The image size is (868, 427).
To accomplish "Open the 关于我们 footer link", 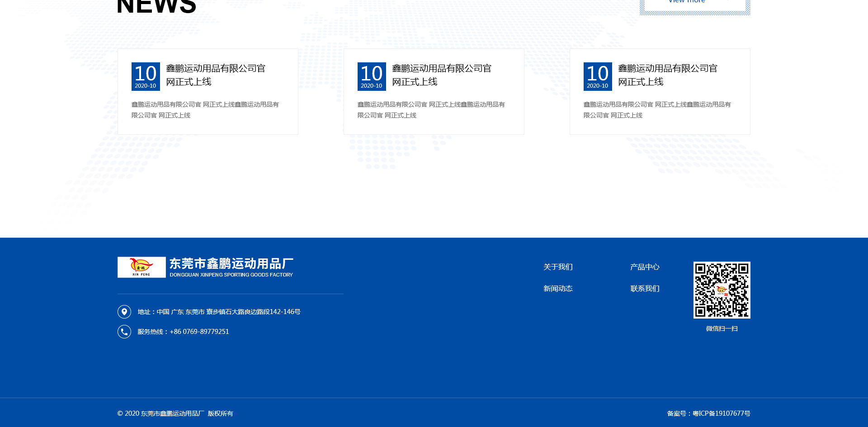I will pos(558,267).
